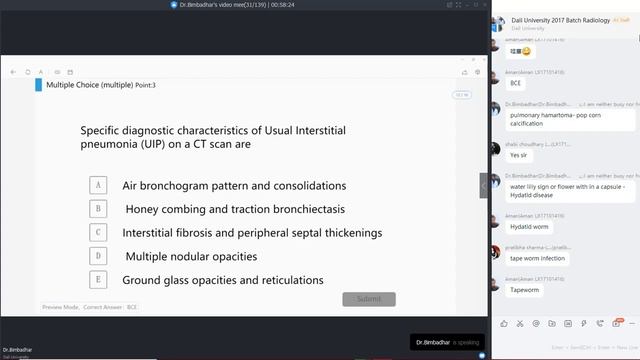Click the chat message input area
640x360 pixels.
coord(566,341)
